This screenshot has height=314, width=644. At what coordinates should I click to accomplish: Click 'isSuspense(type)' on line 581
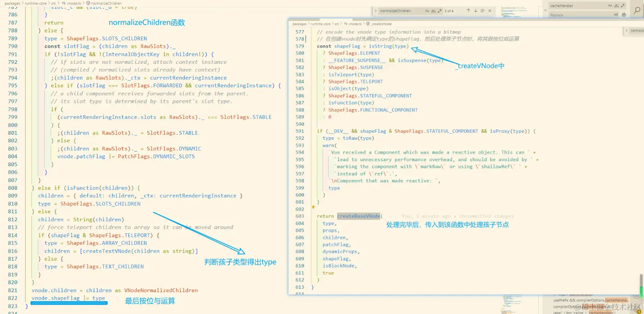(x=421, y=60)
